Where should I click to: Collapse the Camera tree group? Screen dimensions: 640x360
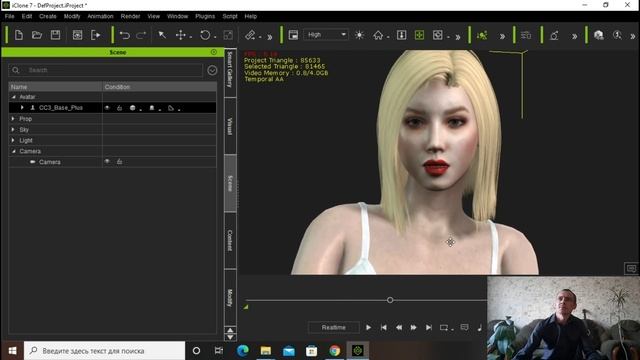click(x=13, y=151)
